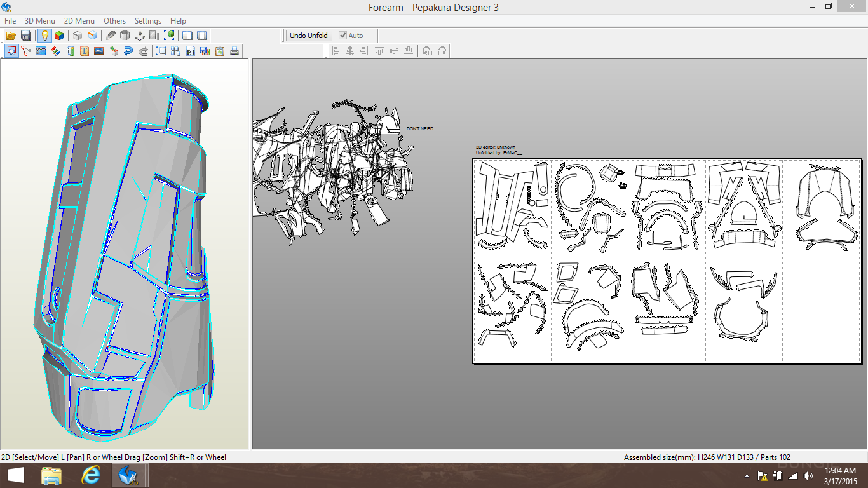Click the Save floppy disk icon
This screenshot has width=868, height=488.
coord(26,36)
